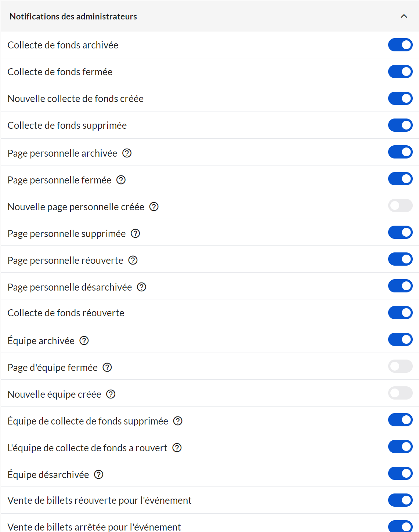Click help icon for Nouvelle équipe créée
The height and width of the screenshot is (532, 419).
(111, 394)
